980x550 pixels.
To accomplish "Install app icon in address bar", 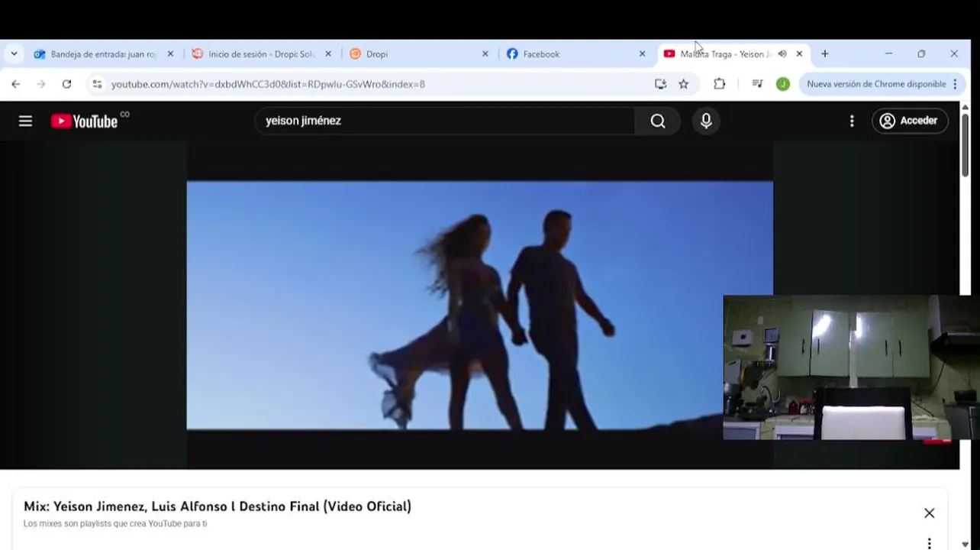I will point(660,84).
